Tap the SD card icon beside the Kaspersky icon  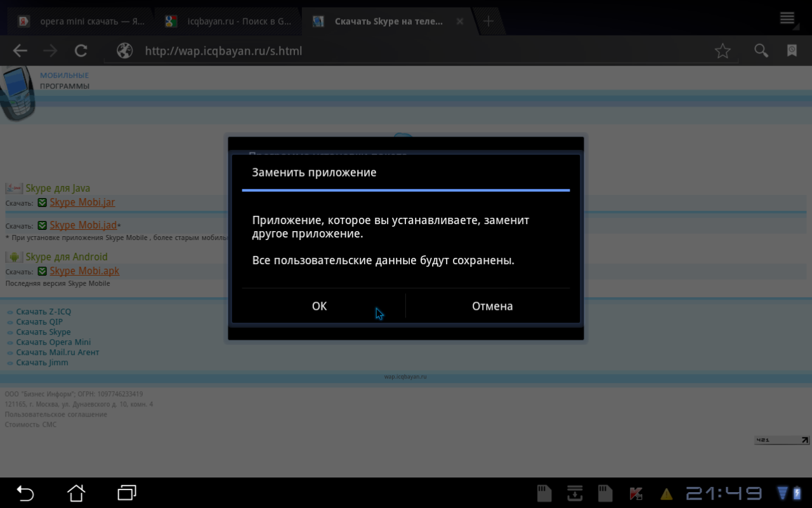pos(605,493)
